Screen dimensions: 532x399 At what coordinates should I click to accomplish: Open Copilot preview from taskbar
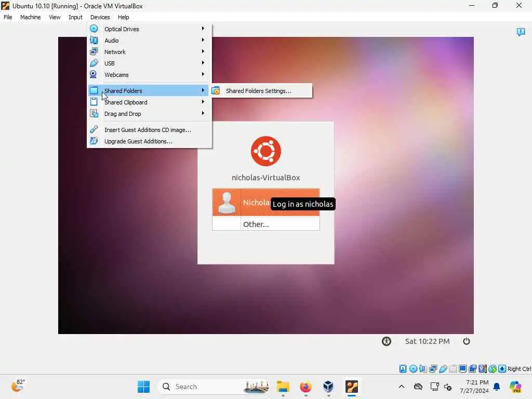click(515, 387)
